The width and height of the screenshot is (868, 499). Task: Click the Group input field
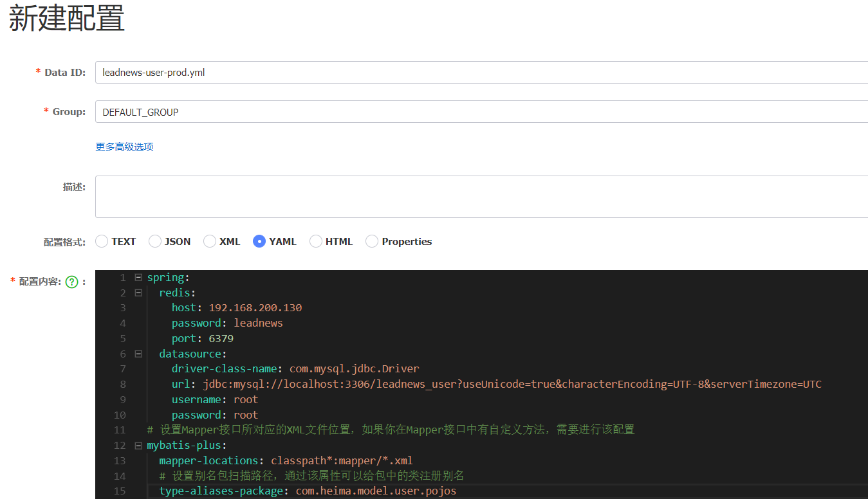coord(481,111)
